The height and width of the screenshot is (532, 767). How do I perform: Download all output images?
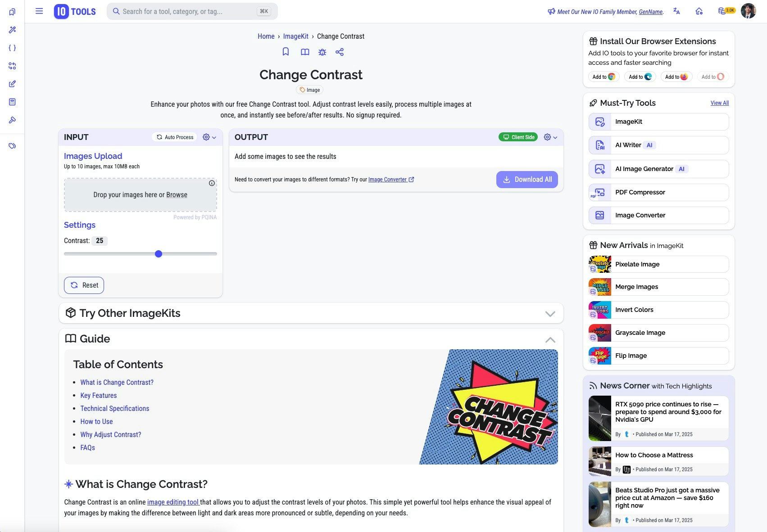(527, 180)
